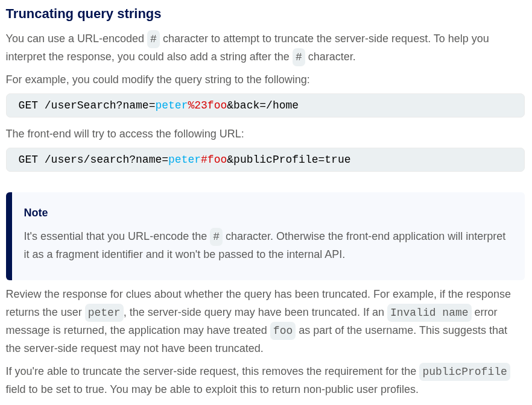The height and width of the screenshot is (405, 532).
Task: Click the "publicProfile" inline code in last paragraph
Action: (464, 372)
